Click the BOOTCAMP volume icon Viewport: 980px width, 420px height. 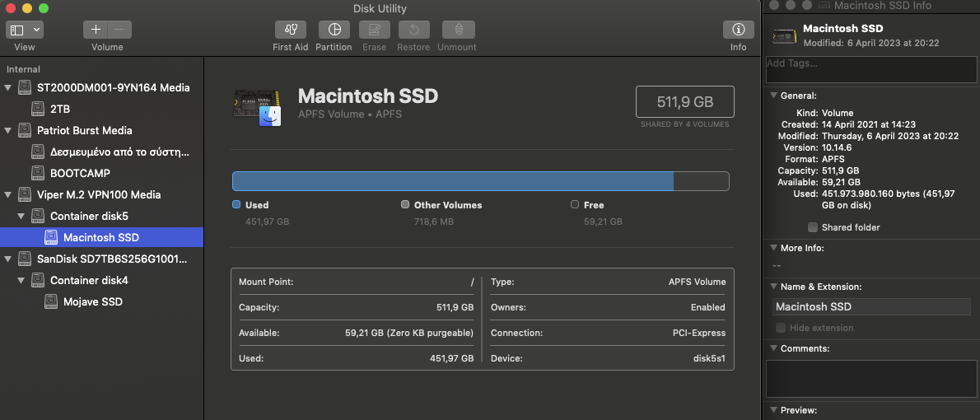tap(38, 173)
